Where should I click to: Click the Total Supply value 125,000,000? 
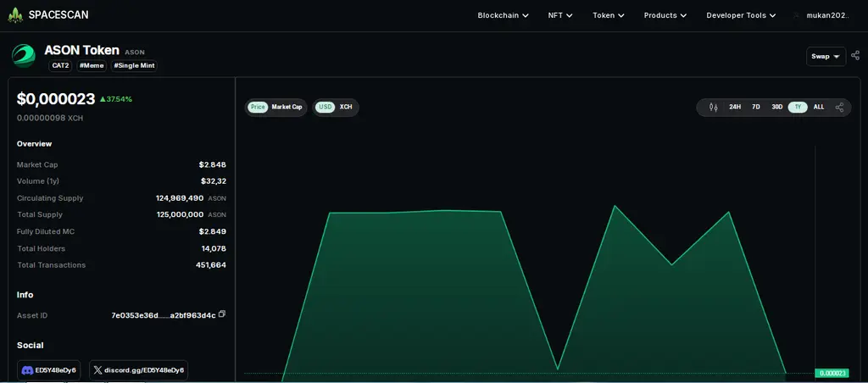[180, 214]
